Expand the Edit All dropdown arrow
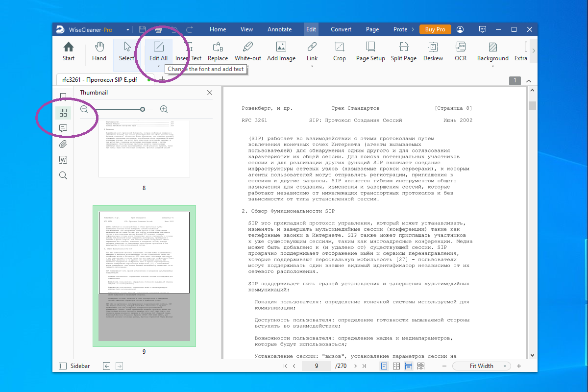588x392 pixels. [x=158, y=66]
